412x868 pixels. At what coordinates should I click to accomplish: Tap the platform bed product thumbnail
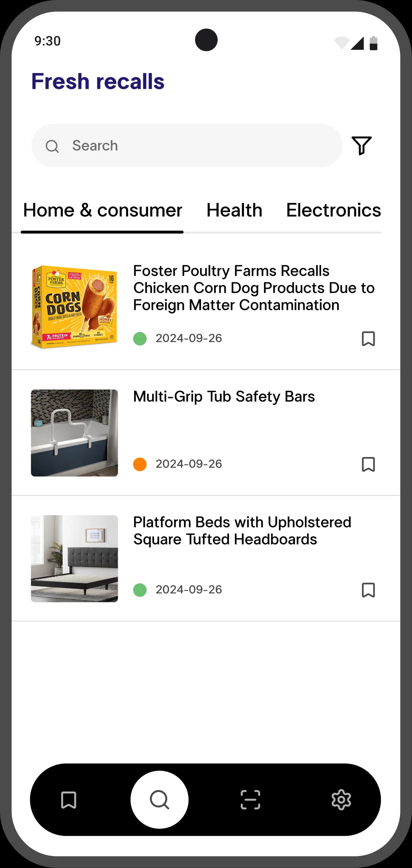coord(75,559)
